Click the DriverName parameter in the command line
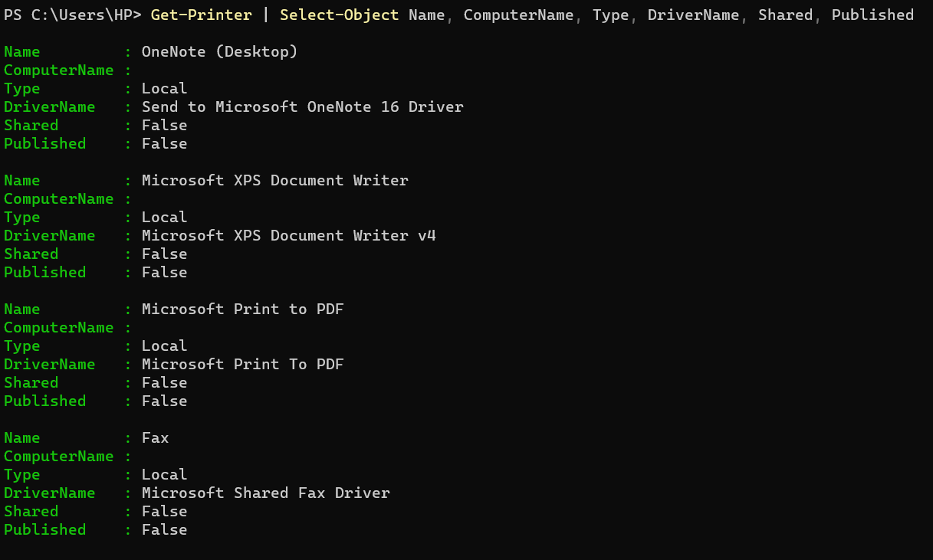 pyautogui.click(x=693, y=15)
